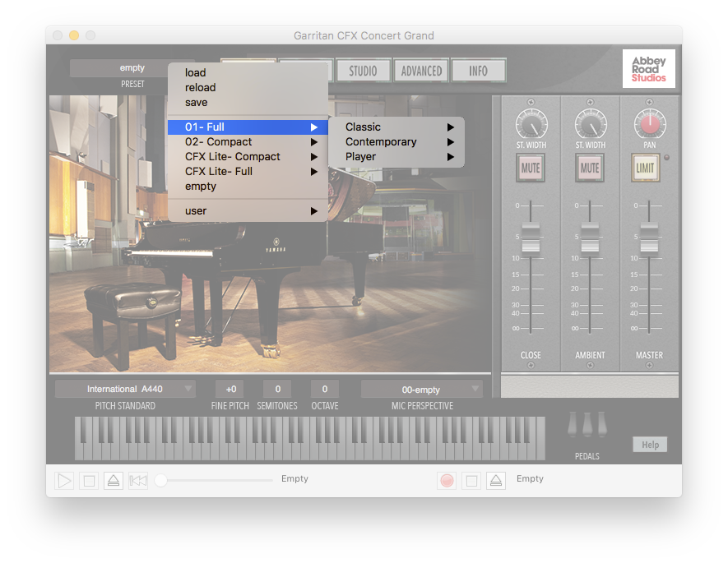Viewport: 728px width, 563px height.
Task: Choose load from the preset menu
Action: tap(248, 73)
